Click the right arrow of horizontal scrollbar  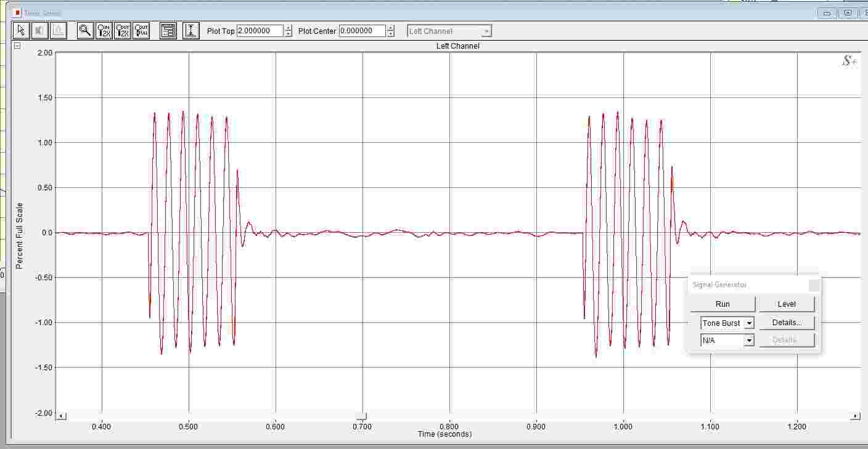pos(855,416)
